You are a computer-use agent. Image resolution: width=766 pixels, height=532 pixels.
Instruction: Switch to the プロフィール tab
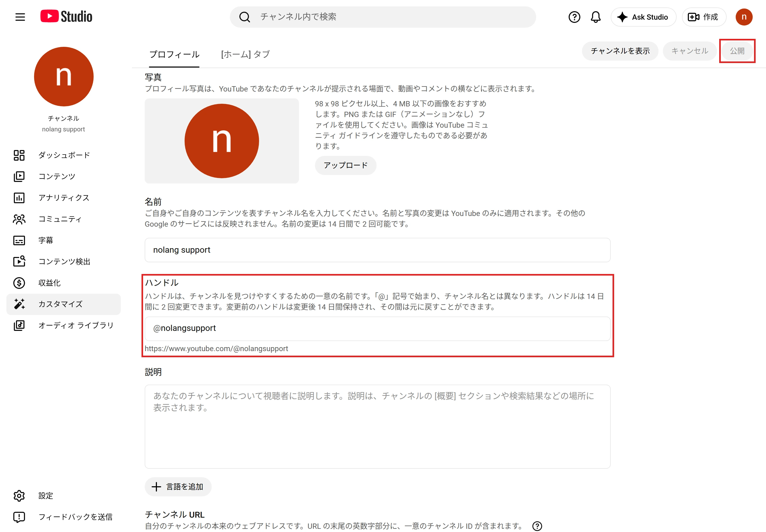pos(174,54)
